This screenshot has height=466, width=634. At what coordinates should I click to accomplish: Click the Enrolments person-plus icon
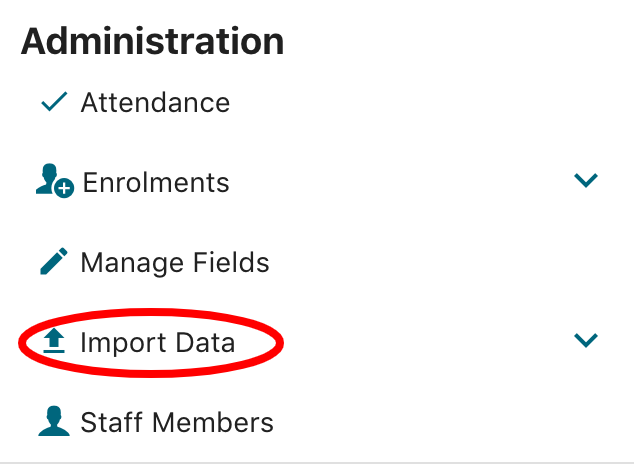pyautogui.click(x=52, y=181)
